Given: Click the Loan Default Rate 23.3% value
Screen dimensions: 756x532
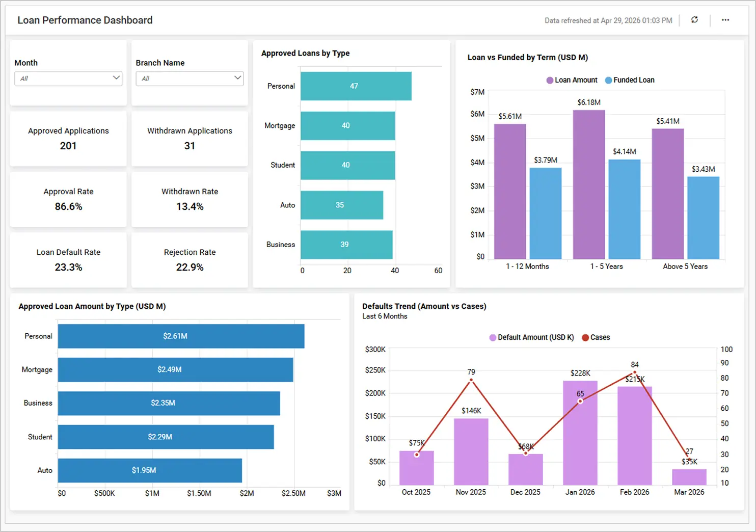Looking at the screenshot, I should tap(68, 267).
